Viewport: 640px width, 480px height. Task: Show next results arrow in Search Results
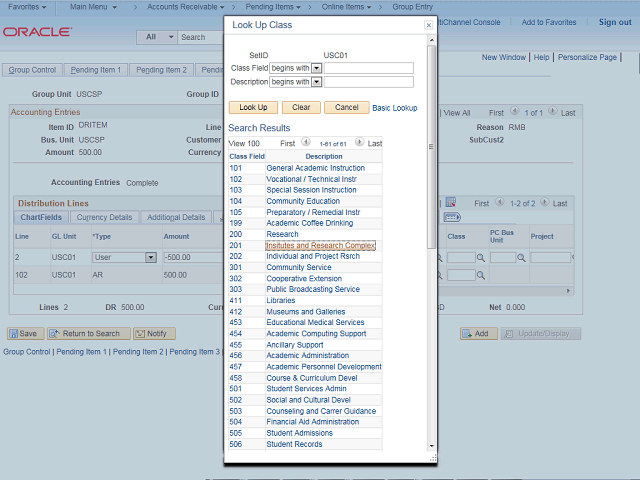point(359,142)
